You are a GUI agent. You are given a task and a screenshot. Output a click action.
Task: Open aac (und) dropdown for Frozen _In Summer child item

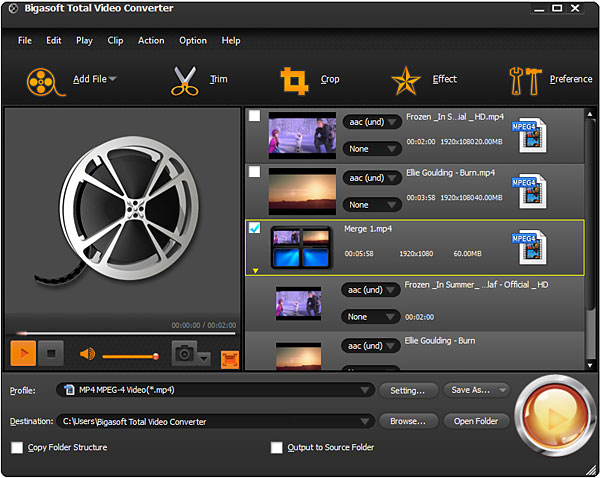[x=370, y=290]
